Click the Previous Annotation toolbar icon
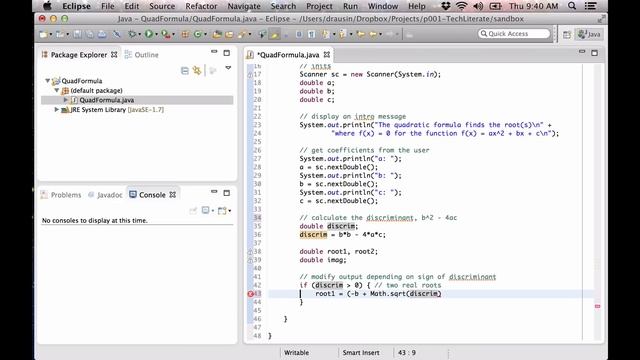The height and width of the screenshot is (360, 640). [342, 34]
